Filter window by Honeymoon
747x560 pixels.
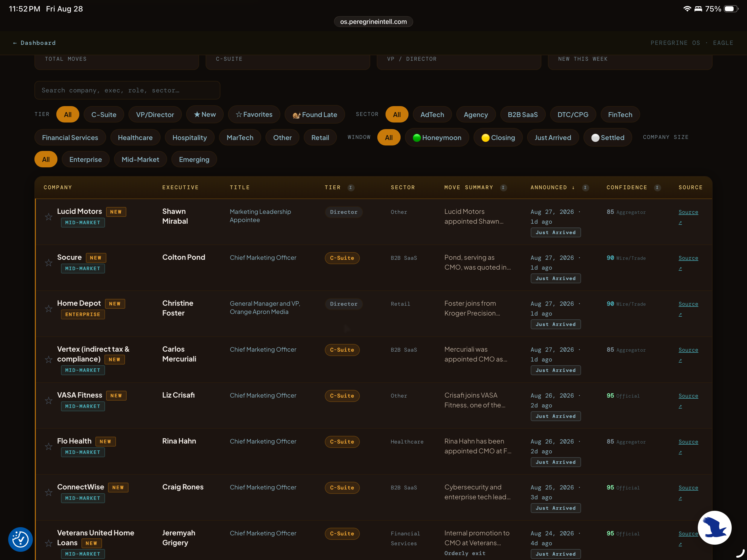tap(437, 138)
